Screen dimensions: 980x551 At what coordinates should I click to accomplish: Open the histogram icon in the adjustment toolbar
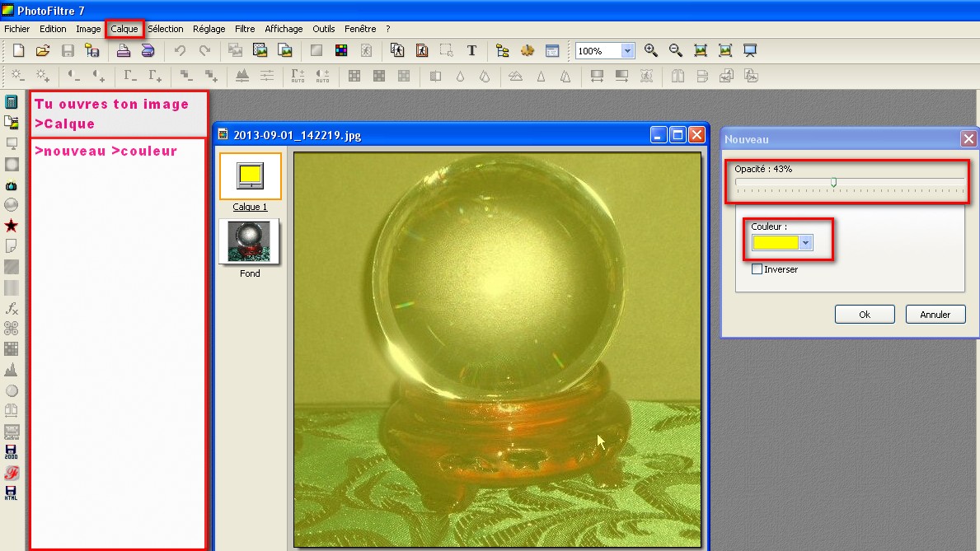(242, 76)
